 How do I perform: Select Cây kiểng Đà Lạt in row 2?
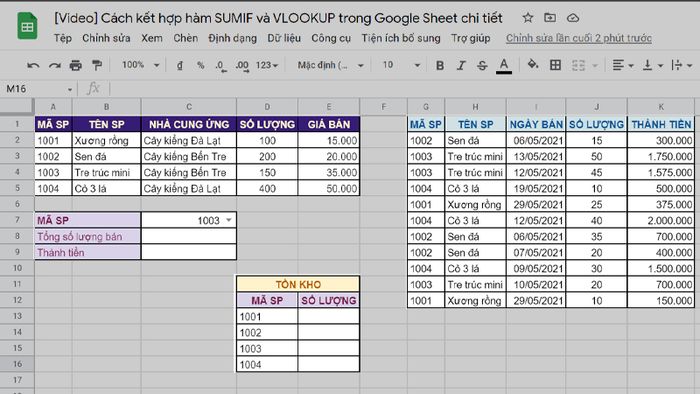189,141
